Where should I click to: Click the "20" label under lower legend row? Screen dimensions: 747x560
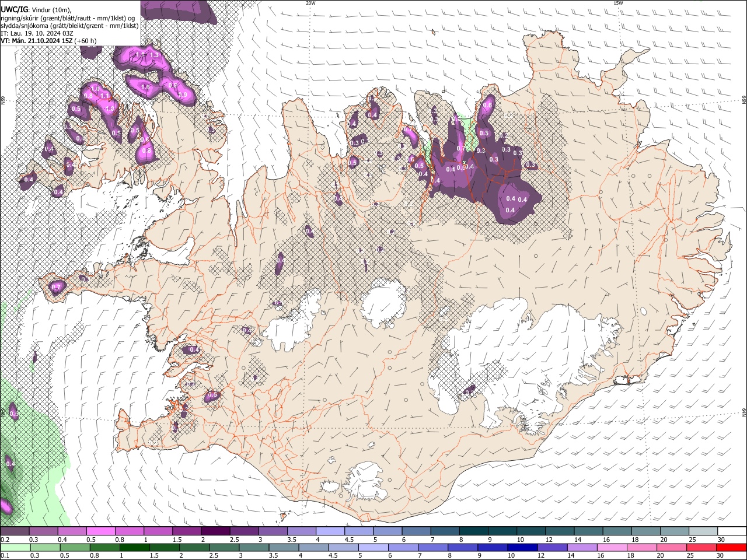pos(661,555)
